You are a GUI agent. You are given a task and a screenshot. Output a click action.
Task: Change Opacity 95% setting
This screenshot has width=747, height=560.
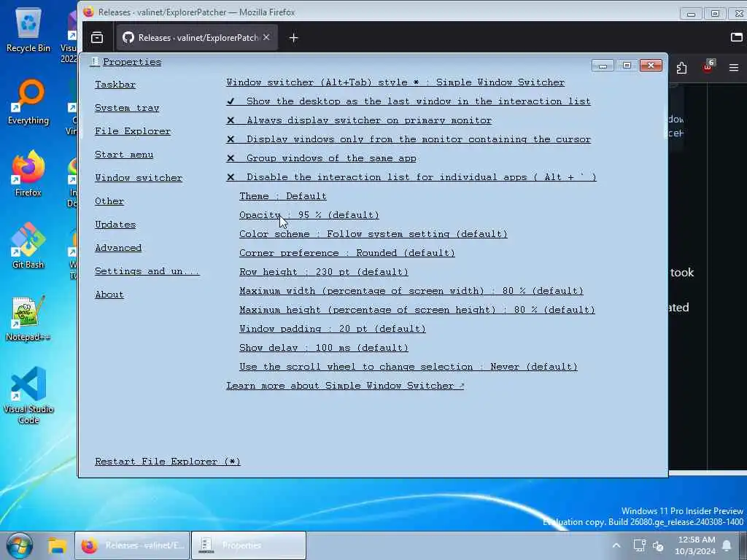(x=309, y=215)
